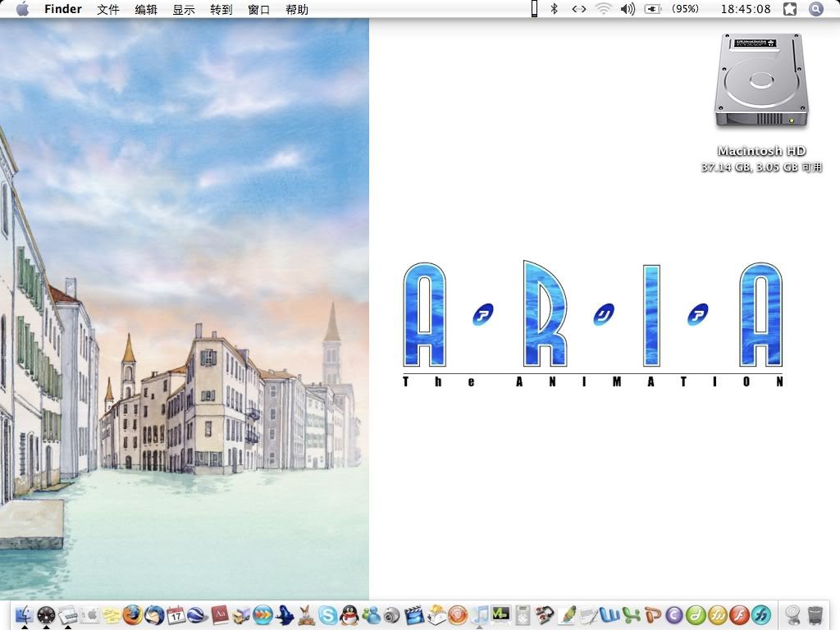Viewport: 840px width, 630px height.
Task: Open the Wi-Fi AirPort menu
Action: 604,8
